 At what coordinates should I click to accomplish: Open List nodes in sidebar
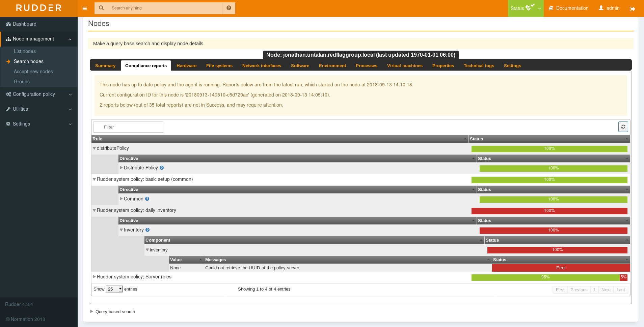point(25,51)
